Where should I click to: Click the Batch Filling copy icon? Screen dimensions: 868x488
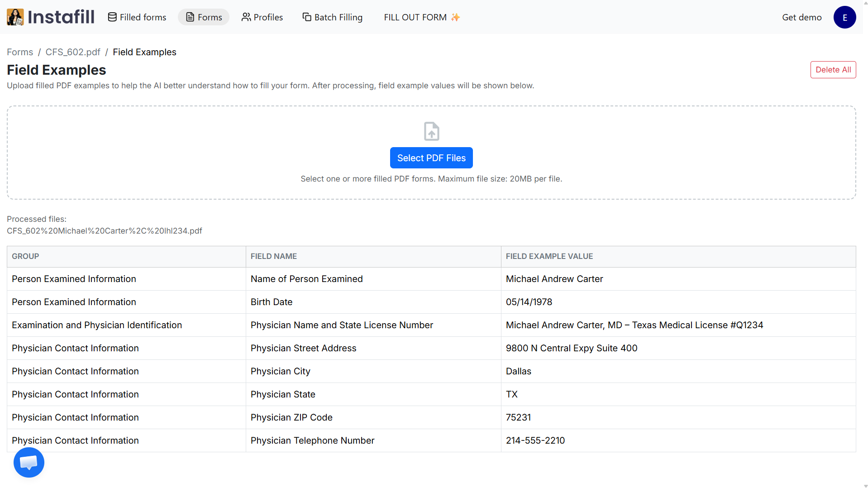pyautogui.click(x=307, y=17)
